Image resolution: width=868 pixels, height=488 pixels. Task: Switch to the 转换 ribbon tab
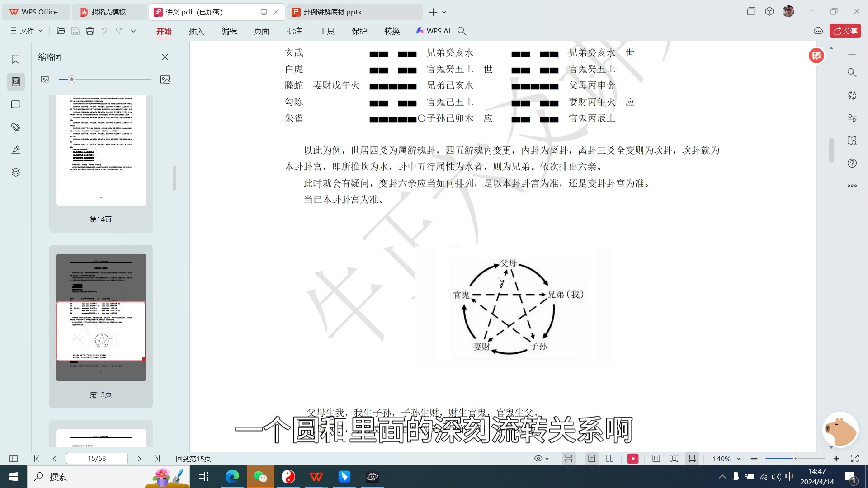tap(392, 31)
